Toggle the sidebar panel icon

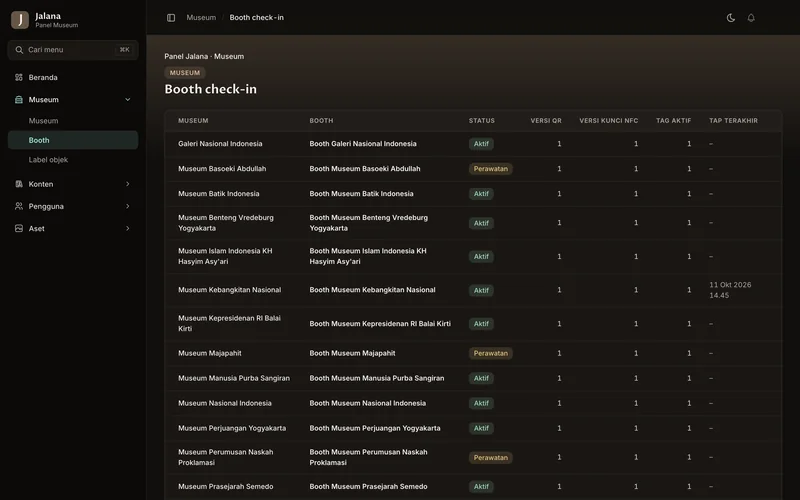[x=171, y=18]
